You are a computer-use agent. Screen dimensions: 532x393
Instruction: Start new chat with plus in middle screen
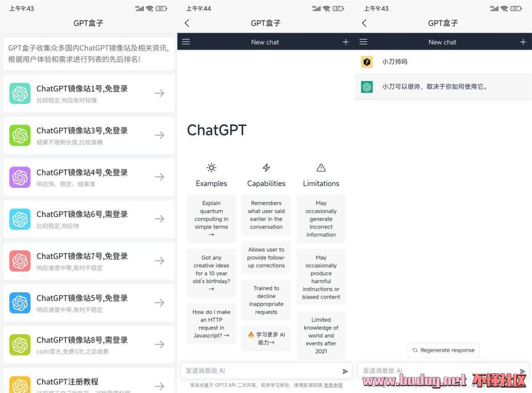346,41
